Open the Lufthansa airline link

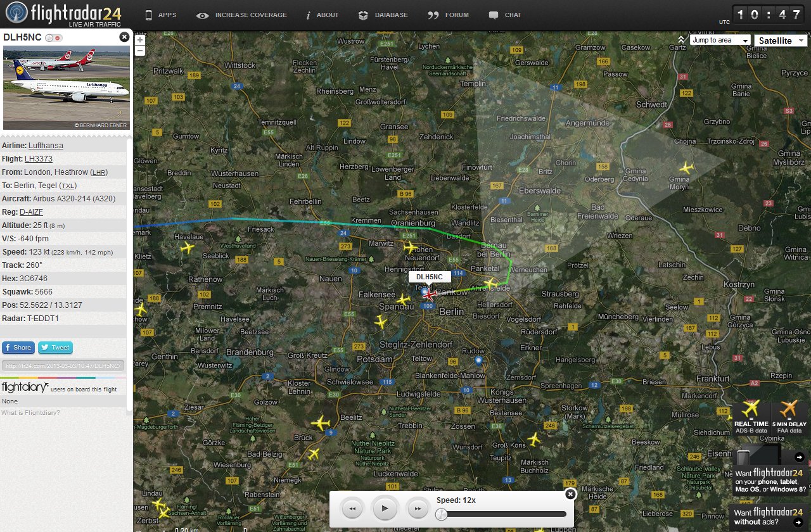click(46, 146)
